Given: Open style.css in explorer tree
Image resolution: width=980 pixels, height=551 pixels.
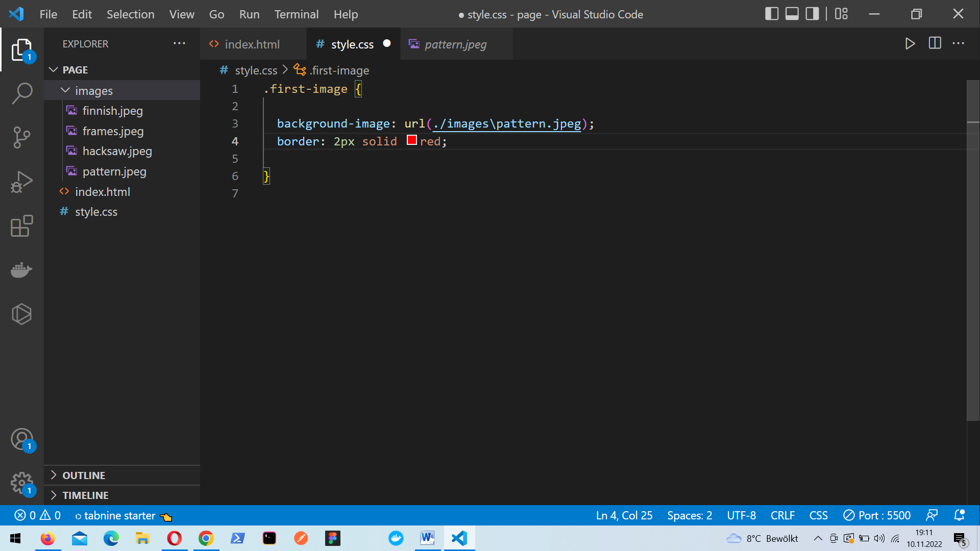Looking at the screenshot, I should 122,212.
